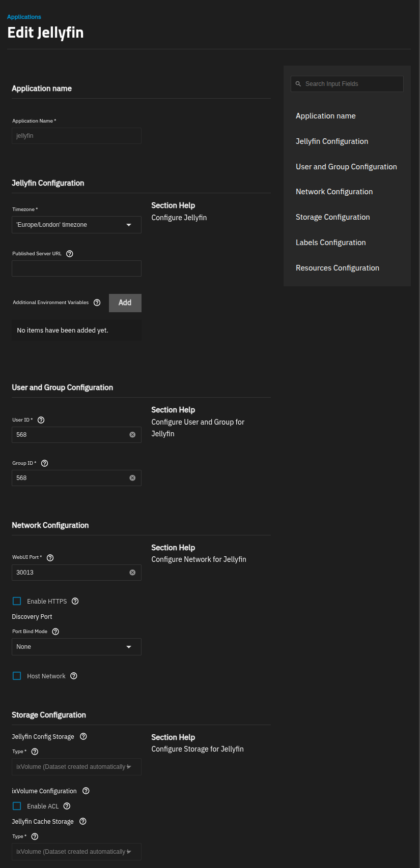Jump to Storage Configuration section

pyautogui.click(x=333, y=217)
